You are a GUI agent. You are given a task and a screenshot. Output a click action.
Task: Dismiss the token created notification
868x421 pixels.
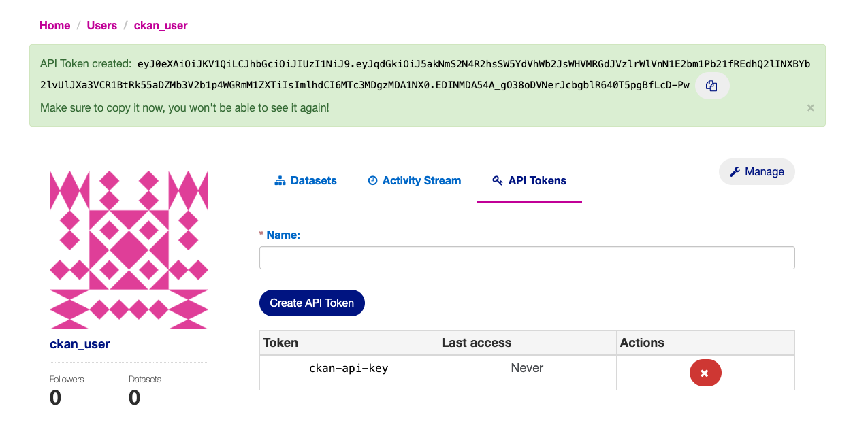[x=810, y=107]
